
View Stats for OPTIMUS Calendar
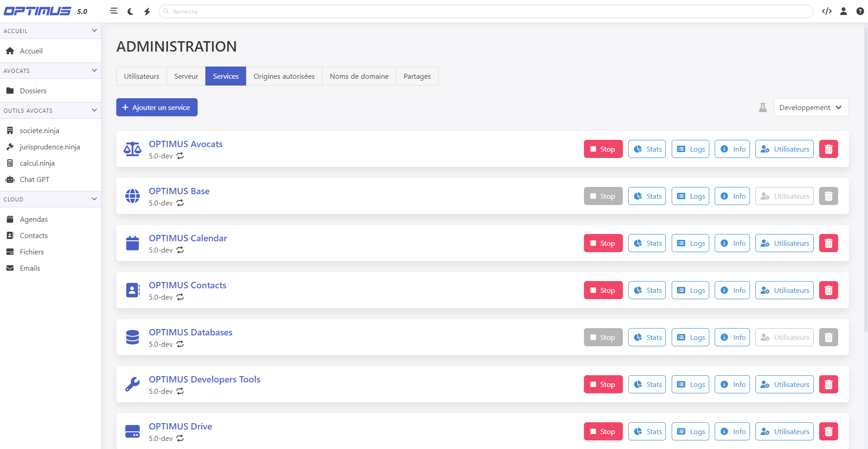(x=647, y=243)
